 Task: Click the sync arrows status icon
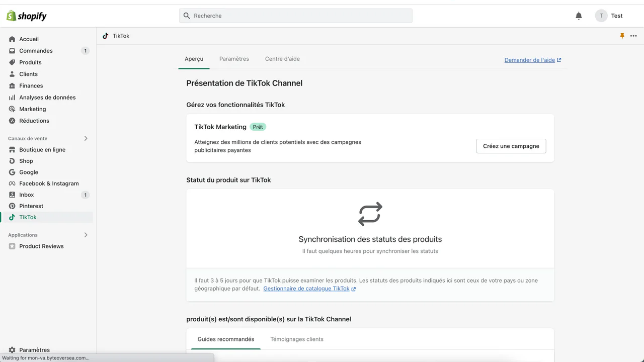pos(370,214)
